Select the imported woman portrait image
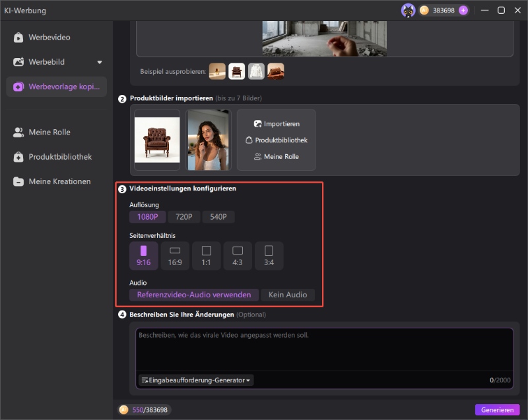The width and height of the screenshot is (528, 420). tap(208, 140)
